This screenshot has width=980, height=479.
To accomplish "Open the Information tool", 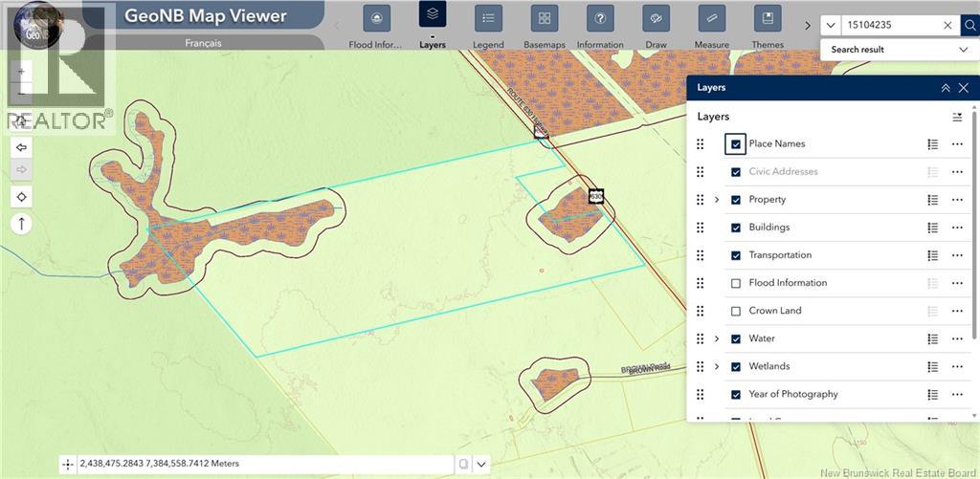I will tap(600, 19).
